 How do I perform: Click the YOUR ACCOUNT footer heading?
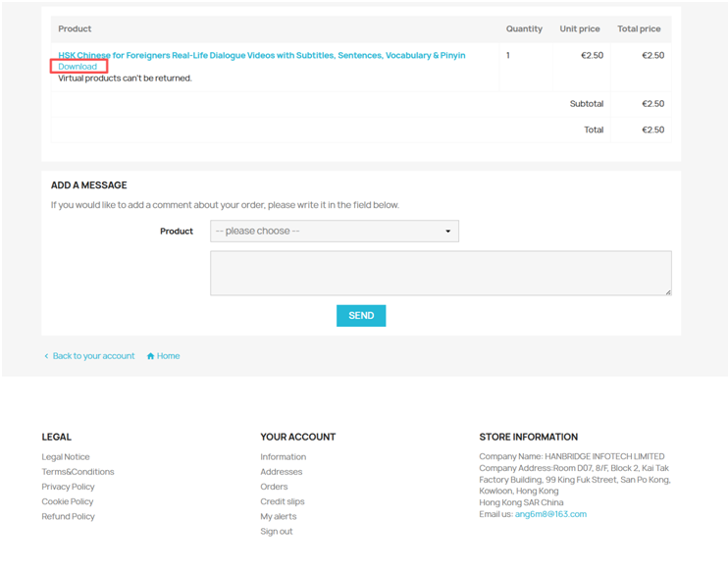click(x=297, y=437)
